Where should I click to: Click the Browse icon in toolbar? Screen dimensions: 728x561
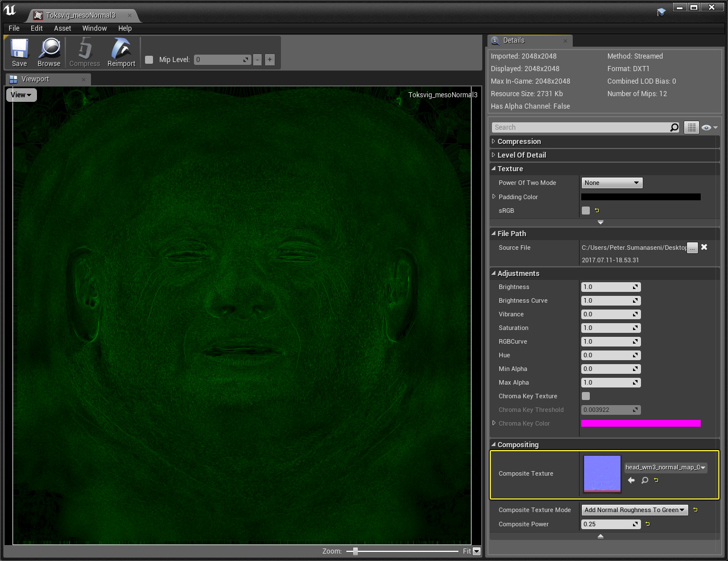click(x=49, y=52)
